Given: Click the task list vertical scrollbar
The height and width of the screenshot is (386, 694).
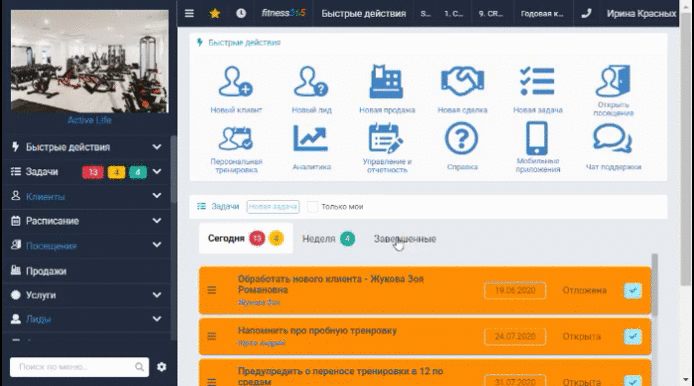Looking at the screenshot, I should pos(654,285).
